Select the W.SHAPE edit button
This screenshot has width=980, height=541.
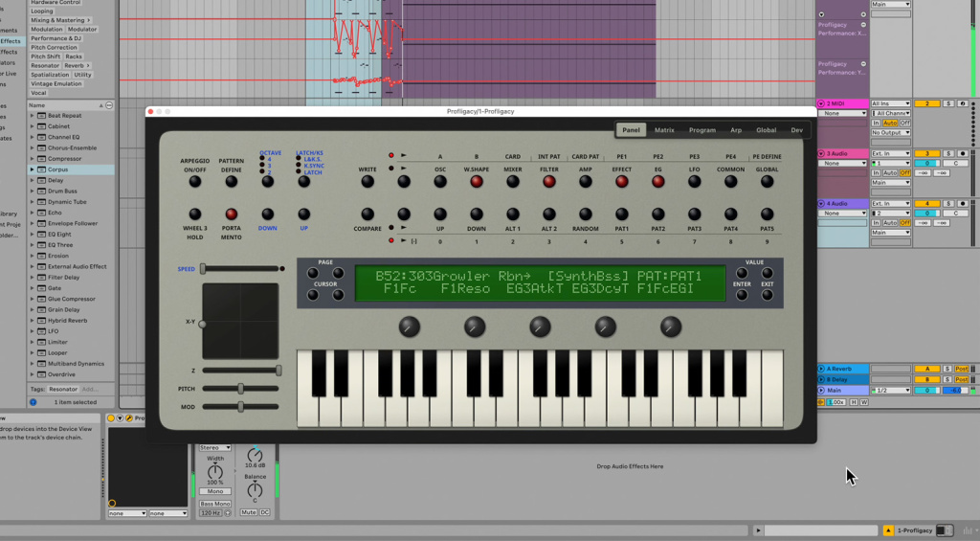click(x=477, y=182)
